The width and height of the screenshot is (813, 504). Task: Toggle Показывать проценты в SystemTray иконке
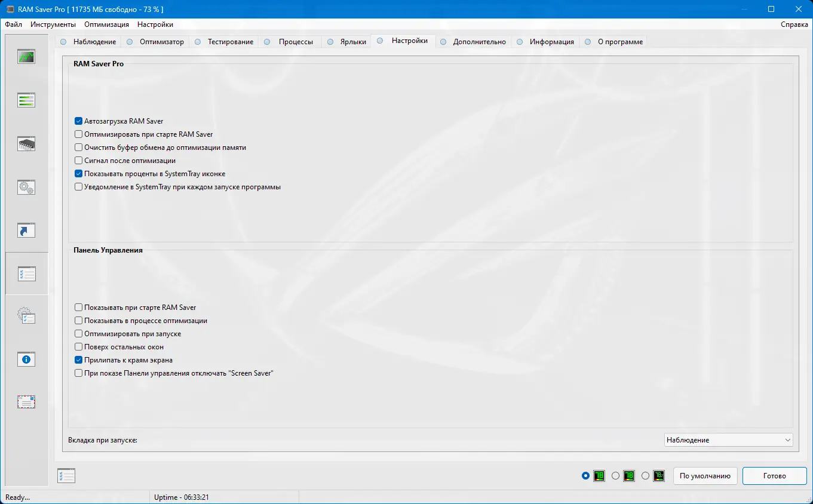pos(78,174)
